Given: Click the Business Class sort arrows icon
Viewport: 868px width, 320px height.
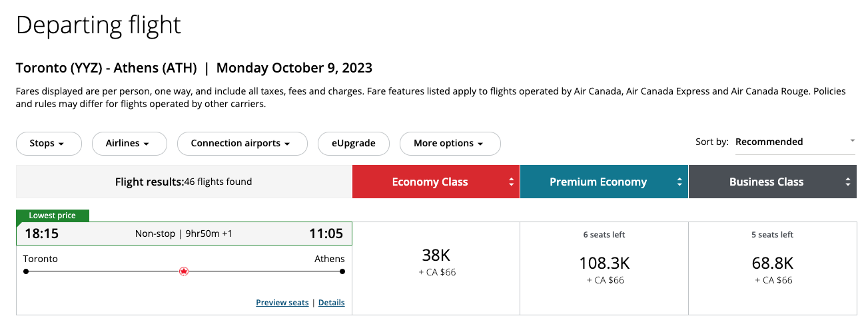Looking at the screenshot, I should coord(848,182).
